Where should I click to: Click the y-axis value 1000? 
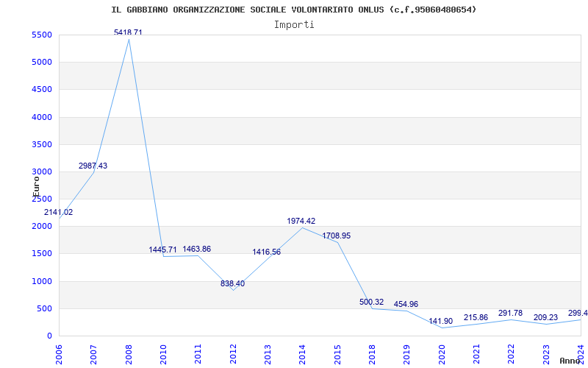pyautogui.click(x=42, y=281)
